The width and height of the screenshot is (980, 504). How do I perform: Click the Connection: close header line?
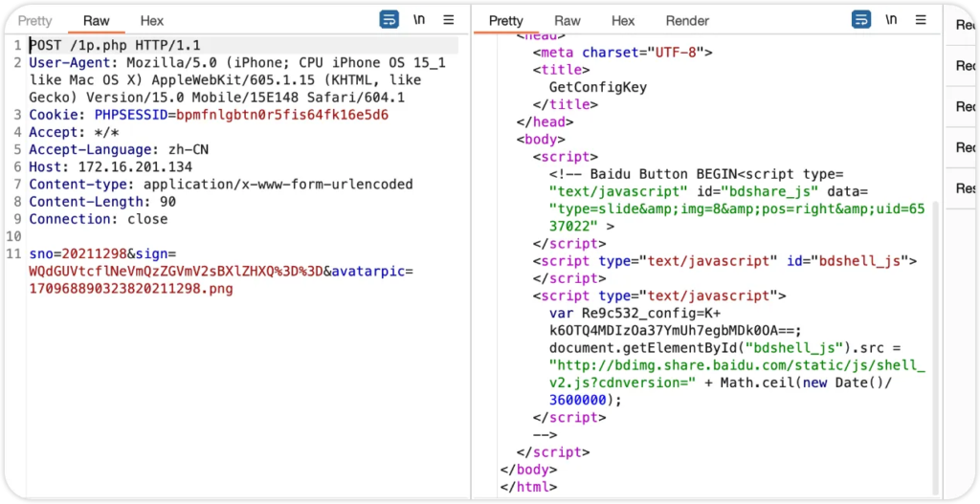(99, 220)
